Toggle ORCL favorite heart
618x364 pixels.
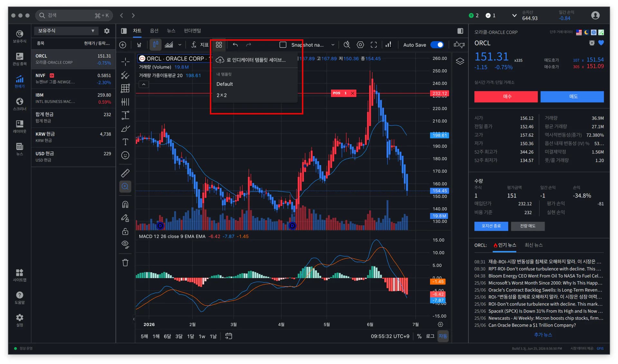(601, 43)
